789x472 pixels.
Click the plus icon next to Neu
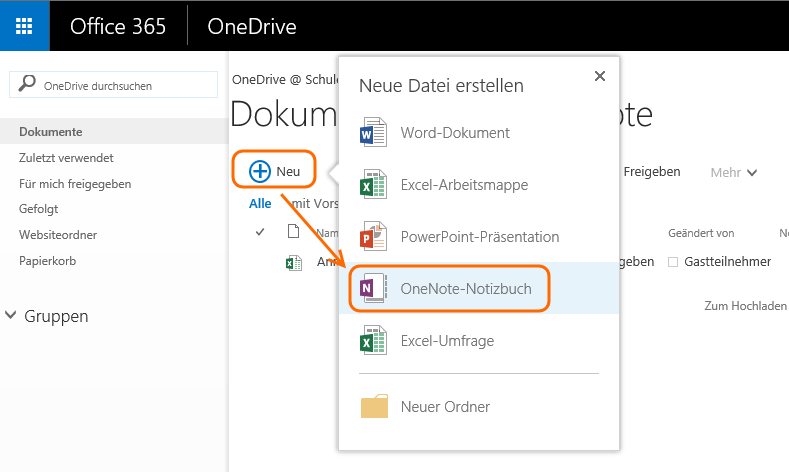point(259,171)
